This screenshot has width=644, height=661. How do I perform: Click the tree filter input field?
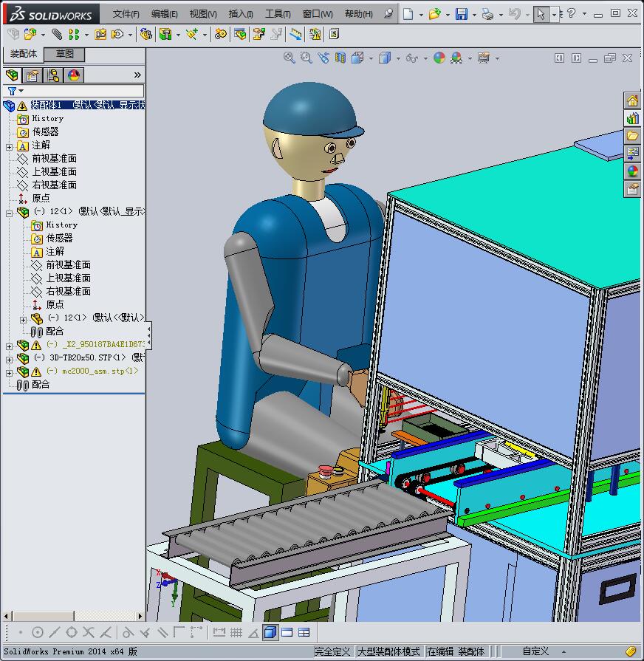pos(83,91)
